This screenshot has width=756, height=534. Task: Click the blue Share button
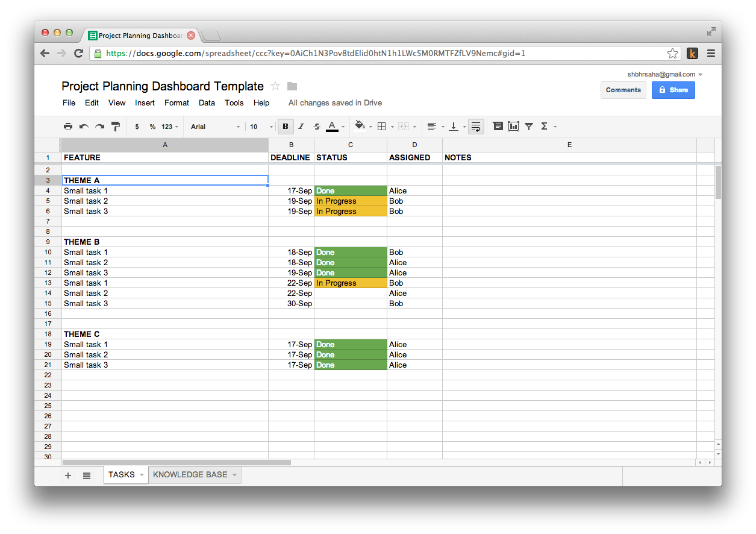pyautogui.click(x=673, y=90)
